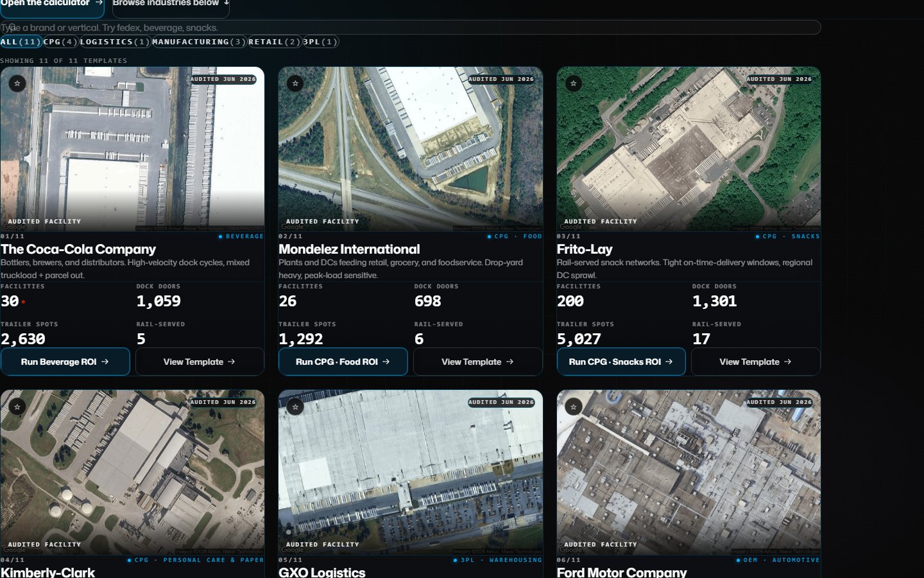
Task: Click Mondelez AUDITED JUN 2026 badge
Action: point(501,79)
